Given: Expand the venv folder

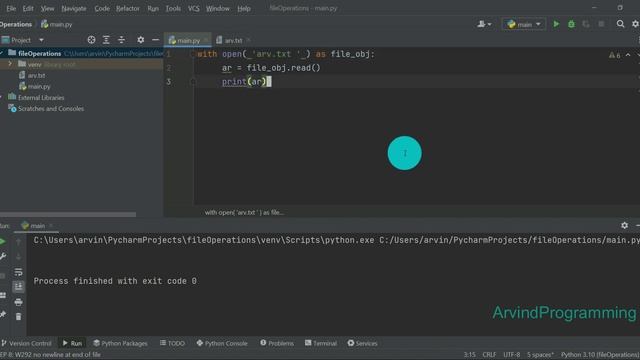Looking at the screenshot, I should coord(10,64).
